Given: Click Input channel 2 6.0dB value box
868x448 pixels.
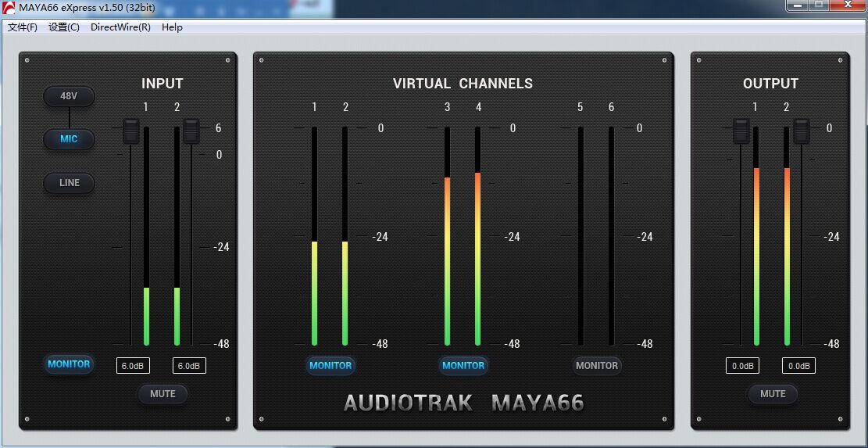Looking at the screenshot, I should (189, 365).
